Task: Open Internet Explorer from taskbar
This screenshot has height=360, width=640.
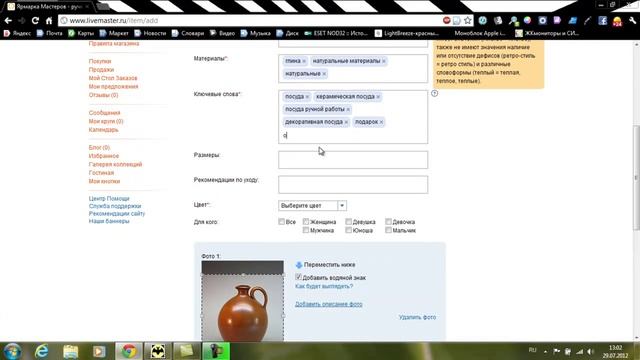Action: (x=42, y=351)
